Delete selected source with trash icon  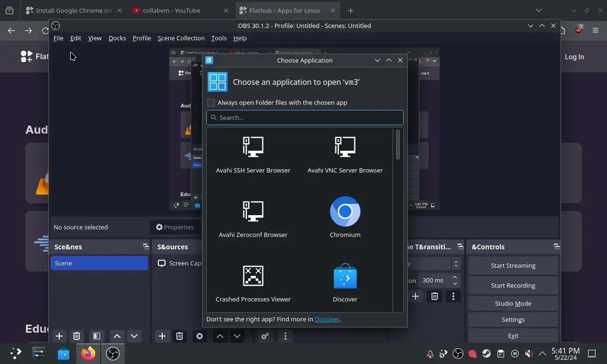point(179,336)
